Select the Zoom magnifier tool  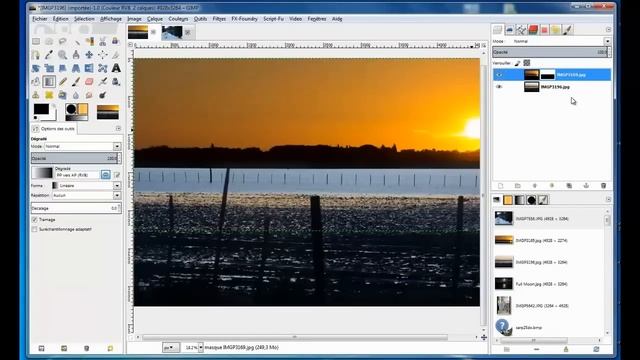(x=62, y=55)
